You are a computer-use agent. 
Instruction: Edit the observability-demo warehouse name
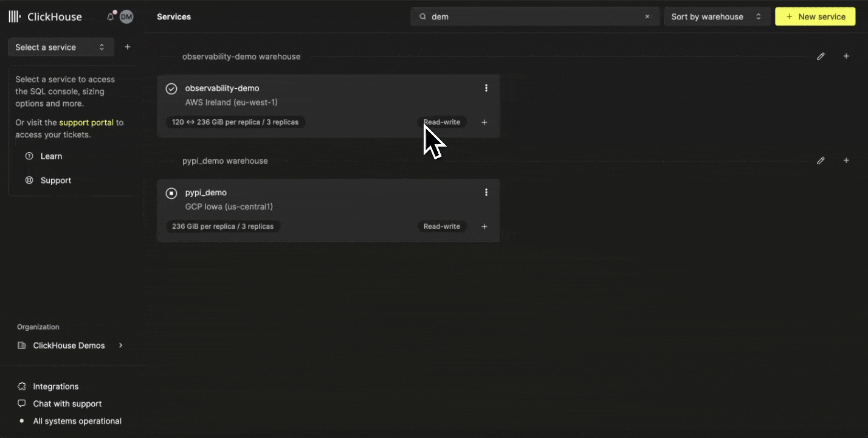[821, 57]
